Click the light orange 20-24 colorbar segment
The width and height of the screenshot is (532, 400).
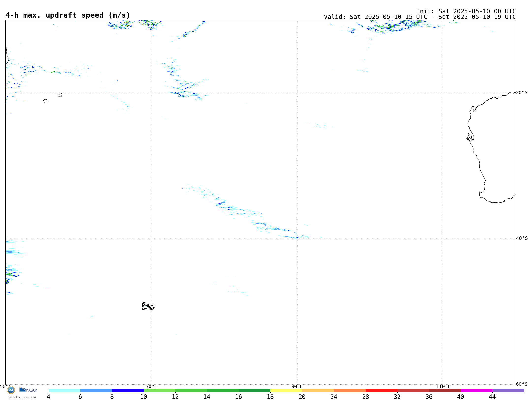click(x=318, y=390)
